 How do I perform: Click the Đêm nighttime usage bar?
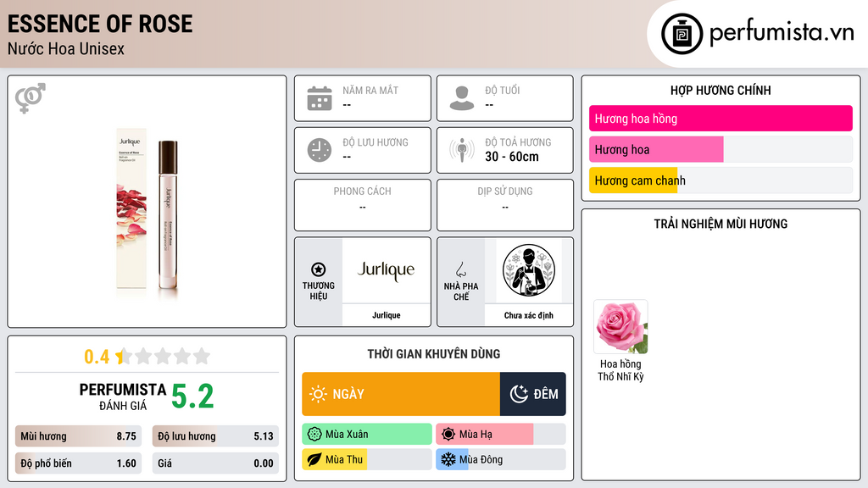coord(533,394)
